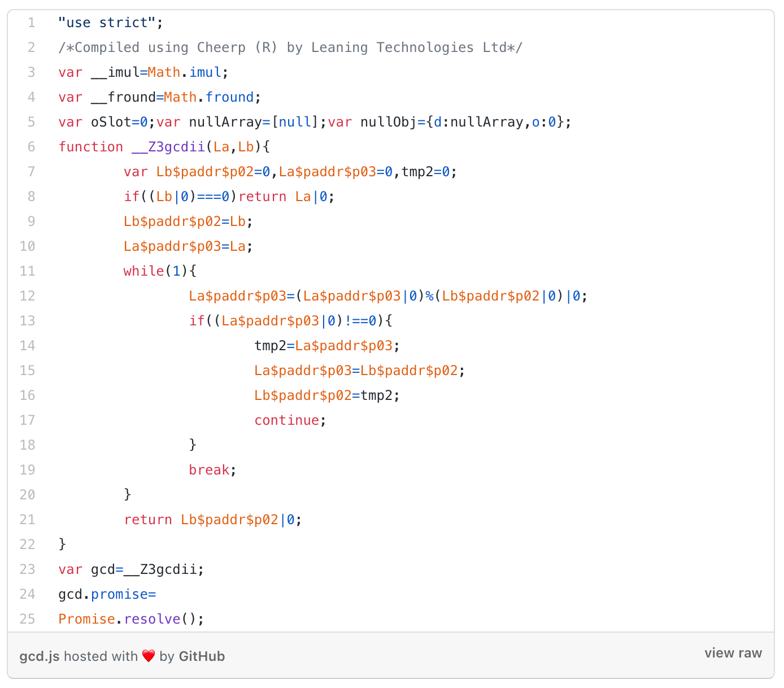This screenshot has width=784, height=688.
Task: Click the red heart icon in footer
Action: click(x=149, y=656)
